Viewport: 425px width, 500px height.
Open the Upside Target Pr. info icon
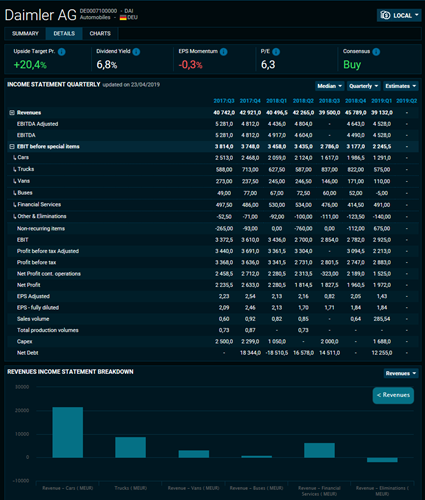click(62, 52)
